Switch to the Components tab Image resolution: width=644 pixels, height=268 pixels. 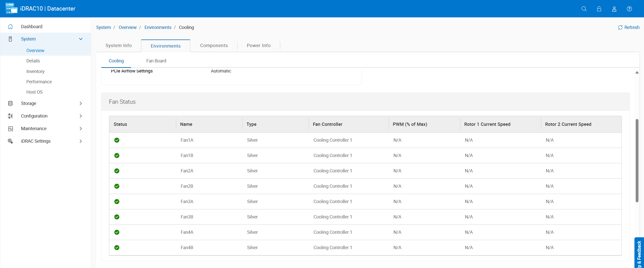point(214,46)
